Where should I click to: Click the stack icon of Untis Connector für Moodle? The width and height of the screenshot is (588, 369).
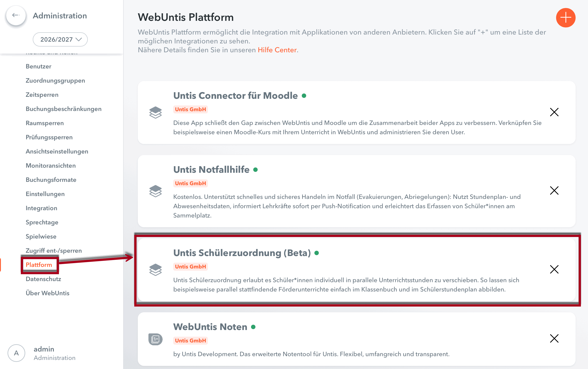click(x=156, y=112)
